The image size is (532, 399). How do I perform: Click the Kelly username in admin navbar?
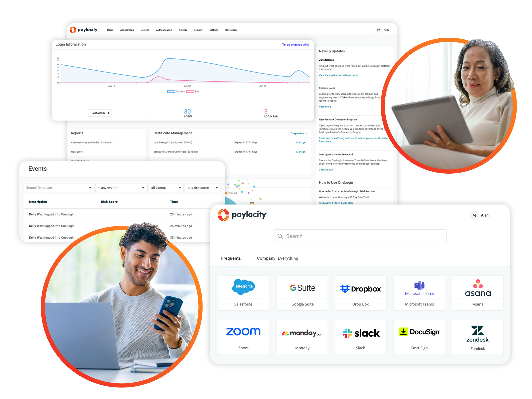coord(386,30)
